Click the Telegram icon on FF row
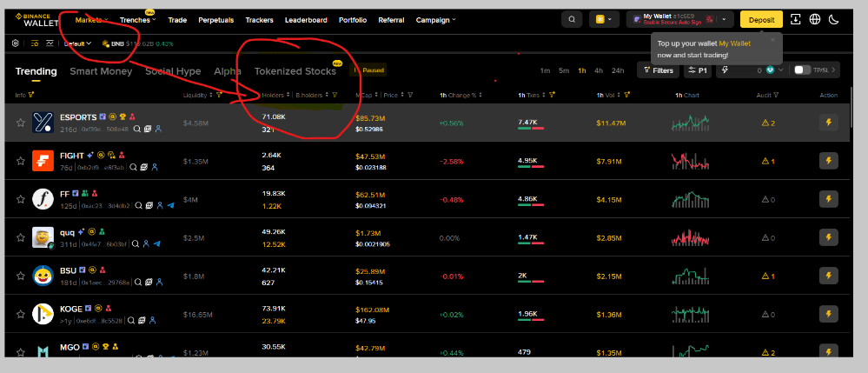The height and width of the screenshot is (373, 868). [170, 205]
